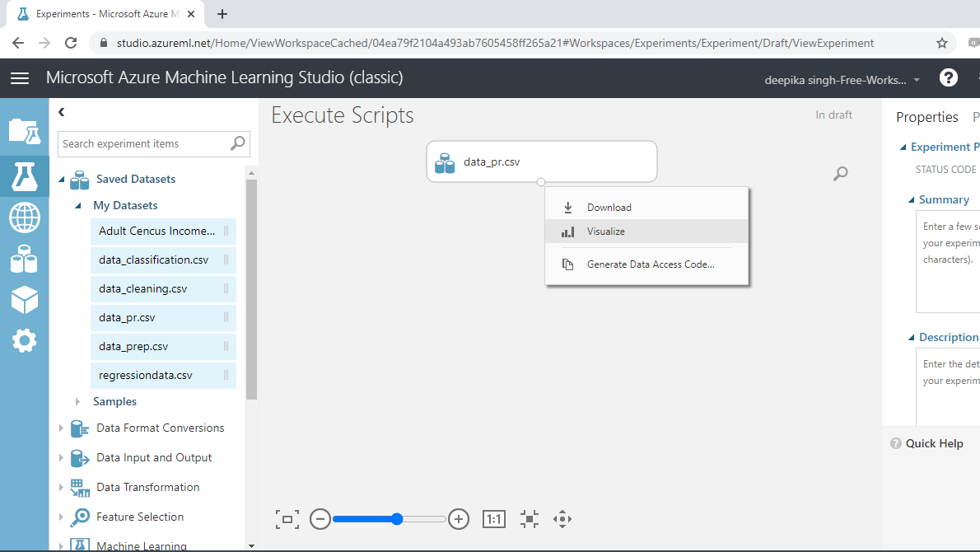Click the Summary text box
Image resolution: width=980 pixels, height=552 pixels.
948,262
